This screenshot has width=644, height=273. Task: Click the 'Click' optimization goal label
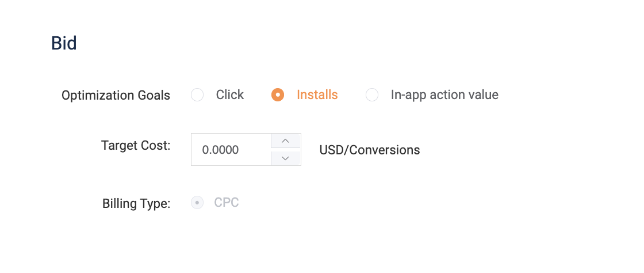(x=230, y=95)
